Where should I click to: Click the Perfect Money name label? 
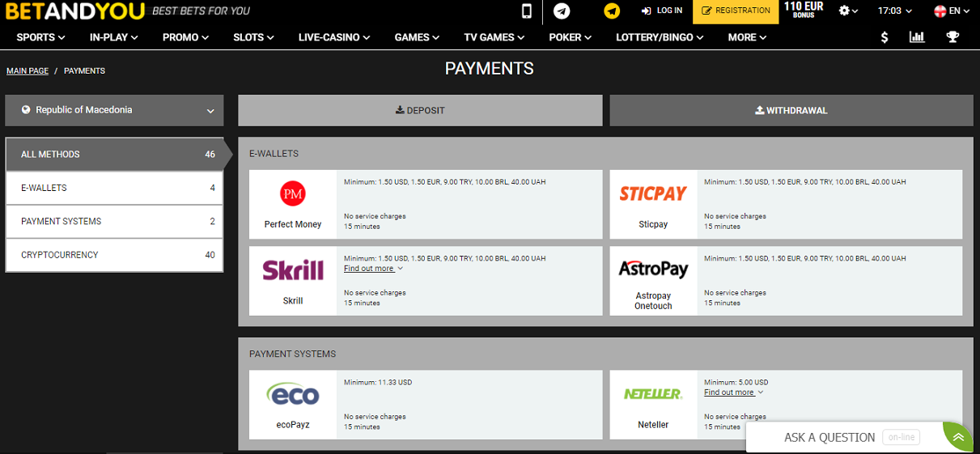(x=293, y=224)
